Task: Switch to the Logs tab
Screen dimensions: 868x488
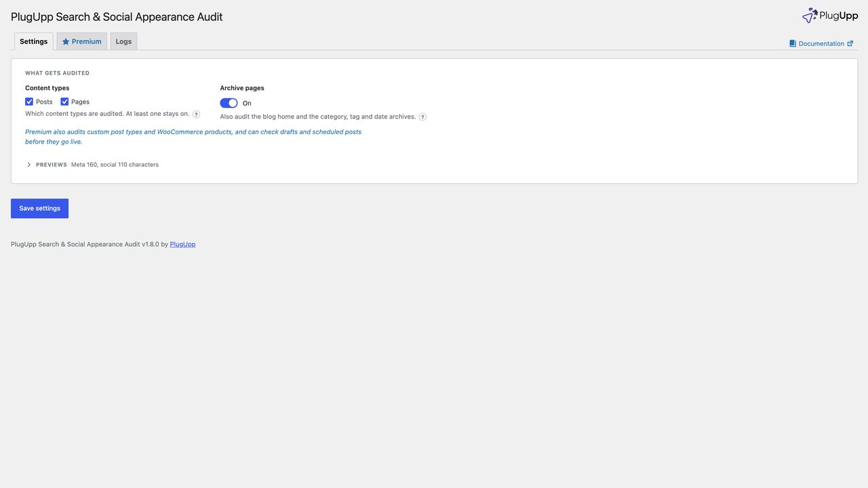Action: 123,41
